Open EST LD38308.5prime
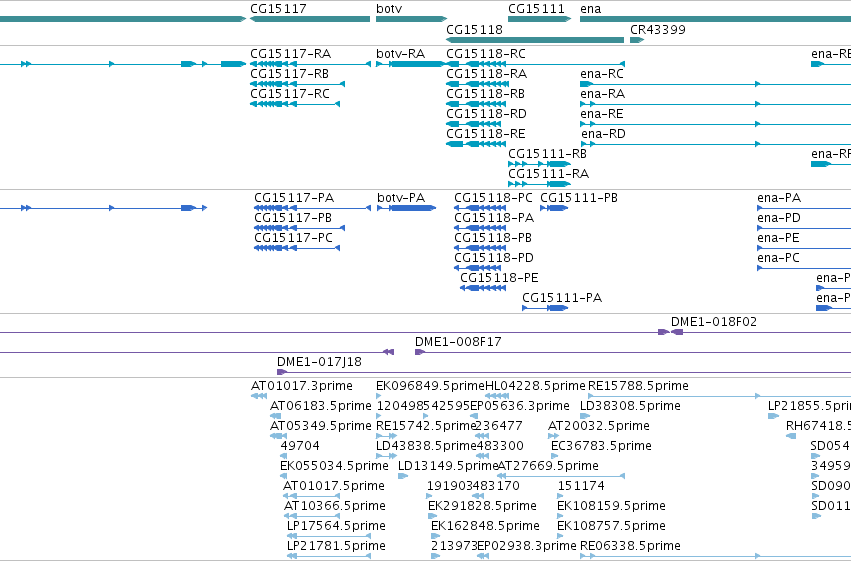The width and height of the screenshot is (851, 561). 630,406
